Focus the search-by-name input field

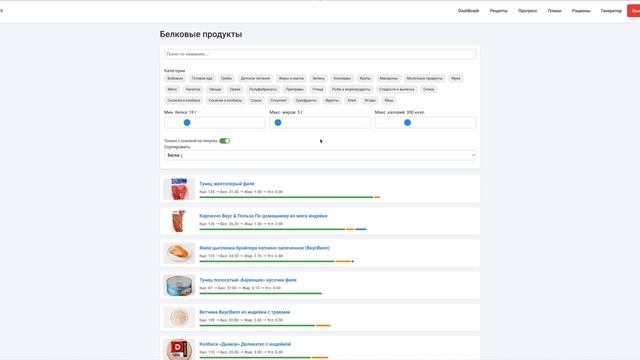(x=320, y=54)
